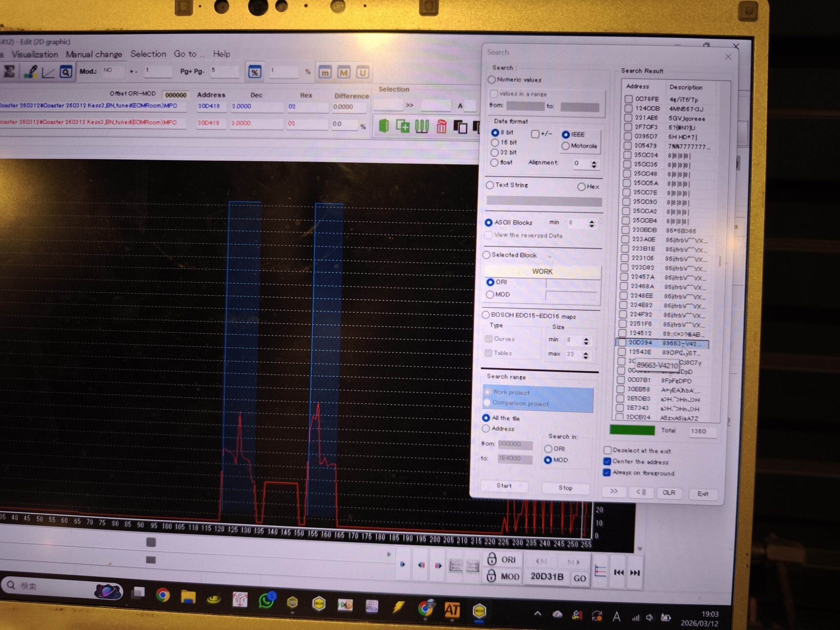Screen dimensions: 840x630
Task: Open the system tray hidden icons chevron
Action: point(537,614)
